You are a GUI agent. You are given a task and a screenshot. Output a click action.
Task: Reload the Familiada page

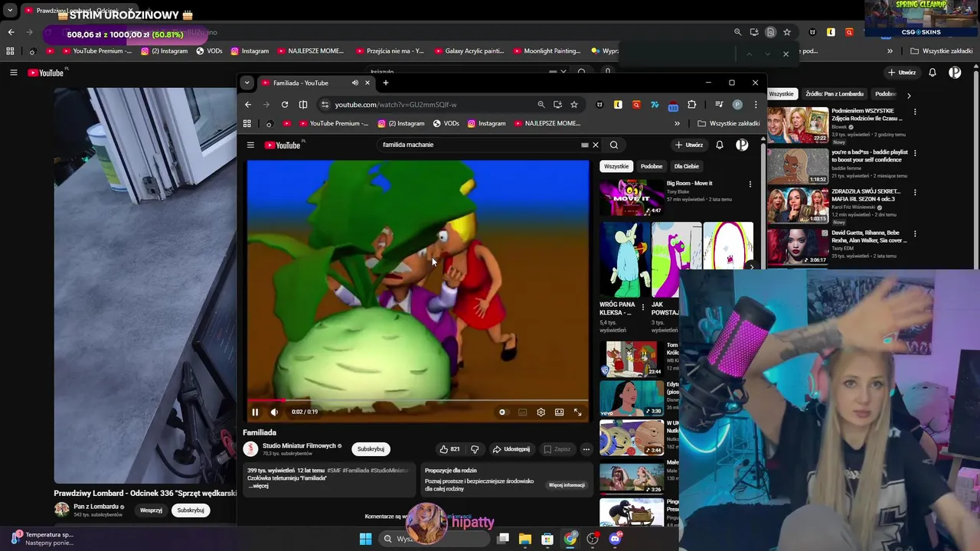pos(285,105)
